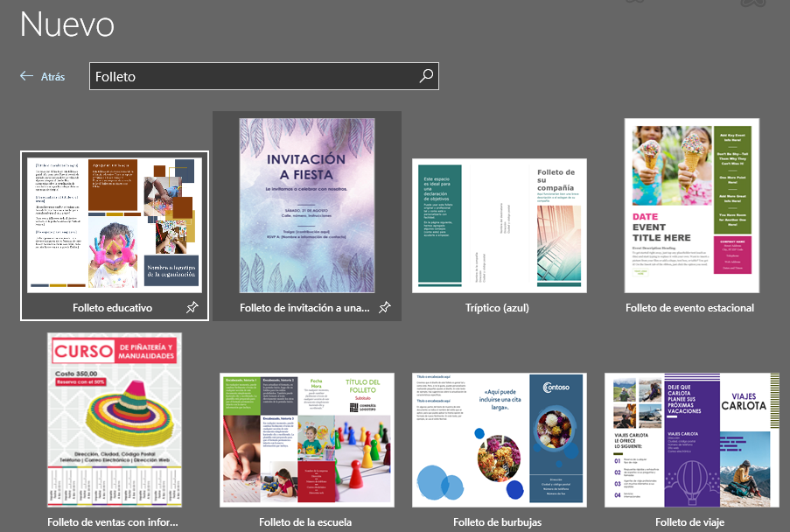The height and width of the screenshot is (532, 790).
Task: Click the 'Nuevo' page heading
Action: [67, 24]
